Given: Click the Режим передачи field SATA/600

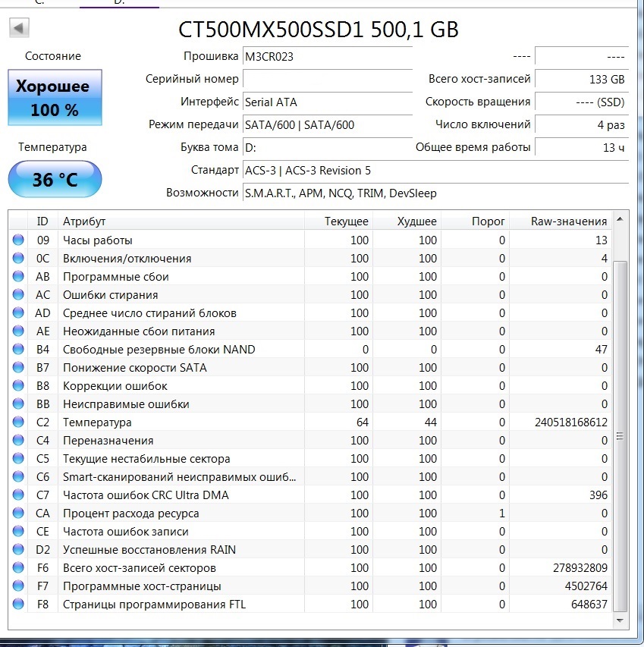Looking at the screenshot, I should [328, 124].
